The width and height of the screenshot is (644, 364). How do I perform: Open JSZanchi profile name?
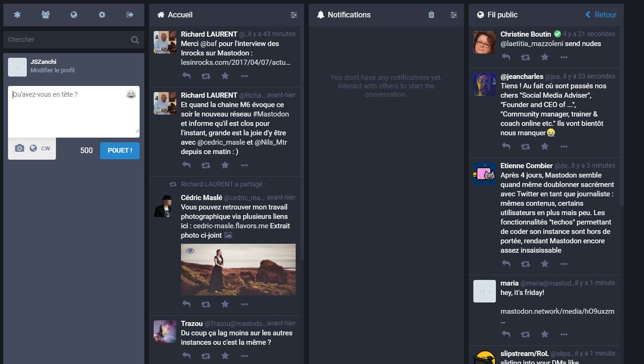click(43, 62)
